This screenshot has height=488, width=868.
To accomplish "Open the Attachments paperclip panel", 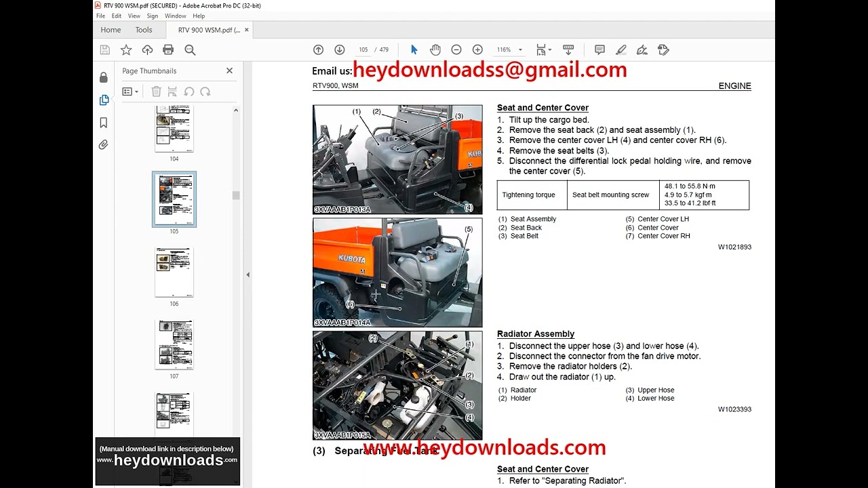I will [104, 144].
